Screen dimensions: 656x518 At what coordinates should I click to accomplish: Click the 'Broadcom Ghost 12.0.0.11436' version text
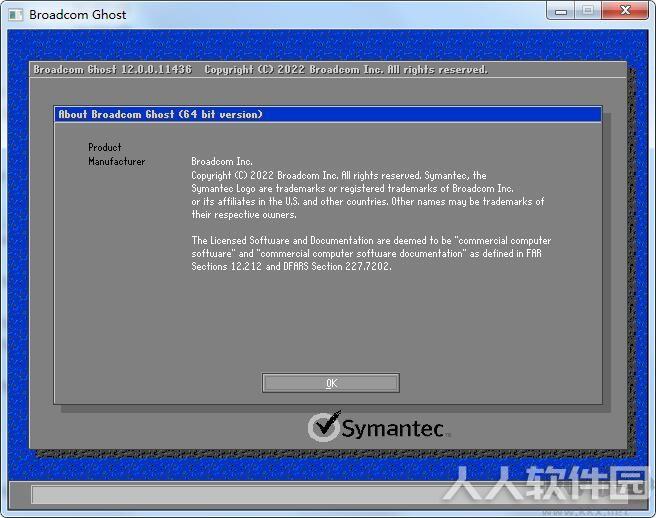[x=113, y=69]
